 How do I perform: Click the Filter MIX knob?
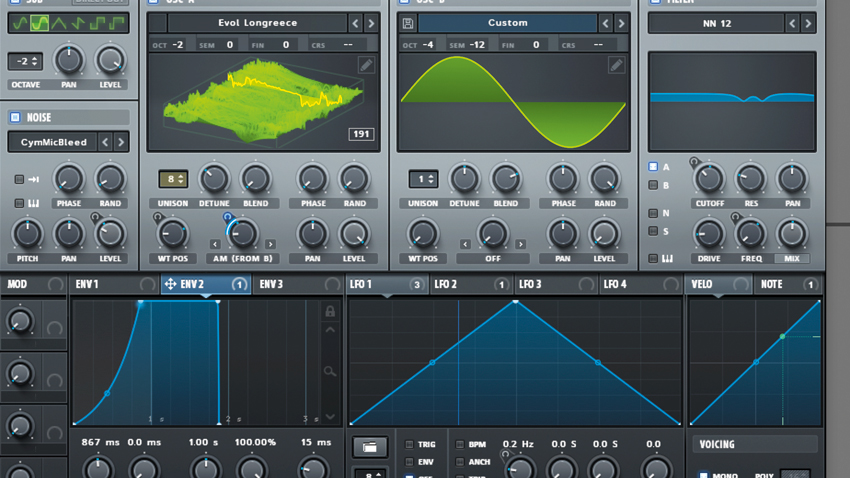791,234
